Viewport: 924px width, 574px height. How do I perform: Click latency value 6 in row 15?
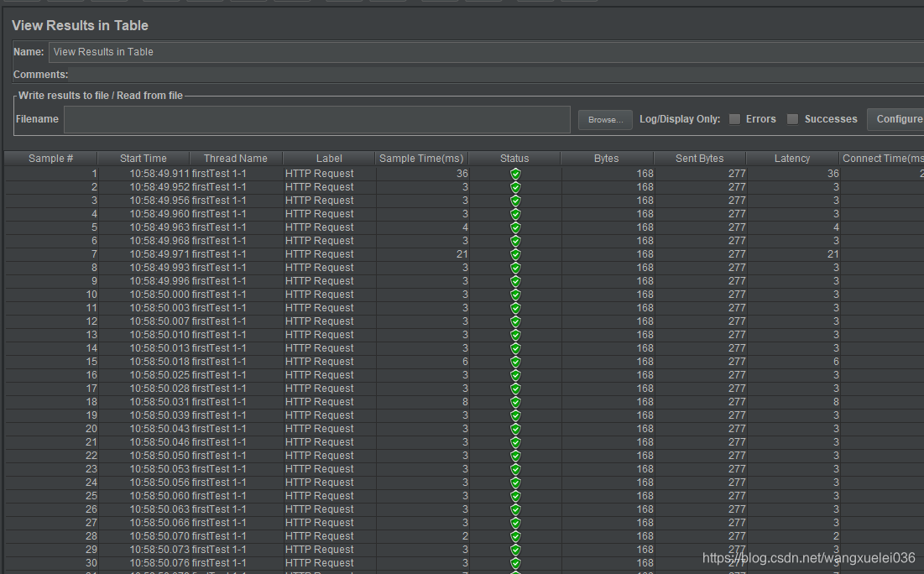pos(836,362)
